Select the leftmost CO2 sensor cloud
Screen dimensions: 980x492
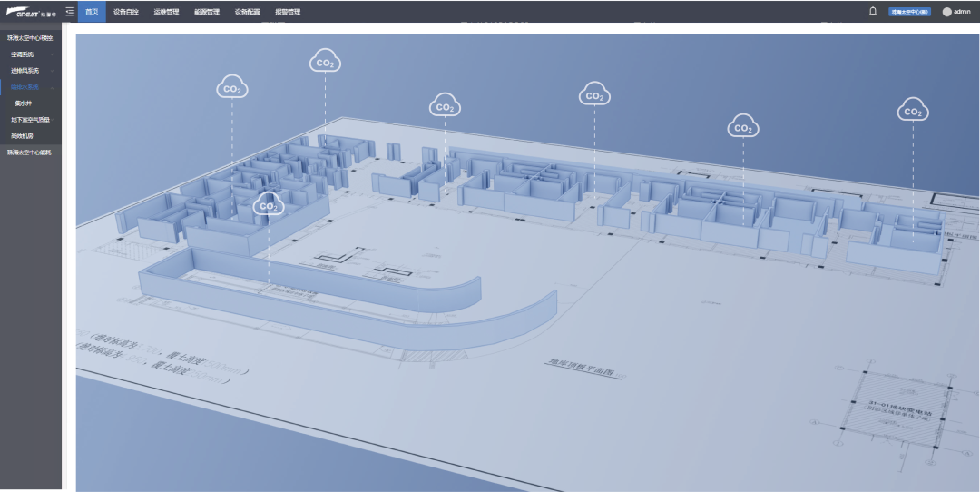pyautogui.click(x=232, y=88)
